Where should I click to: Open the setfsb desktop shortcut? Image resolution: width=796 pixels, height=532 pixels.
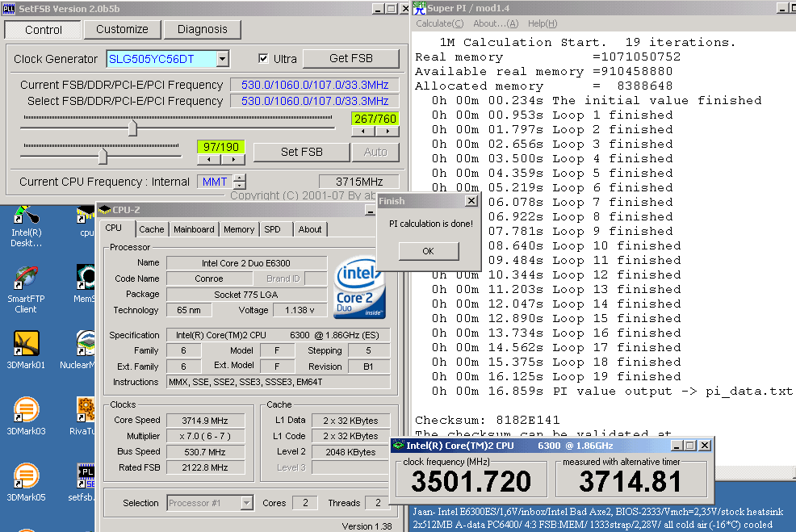(x=82, y=482)
